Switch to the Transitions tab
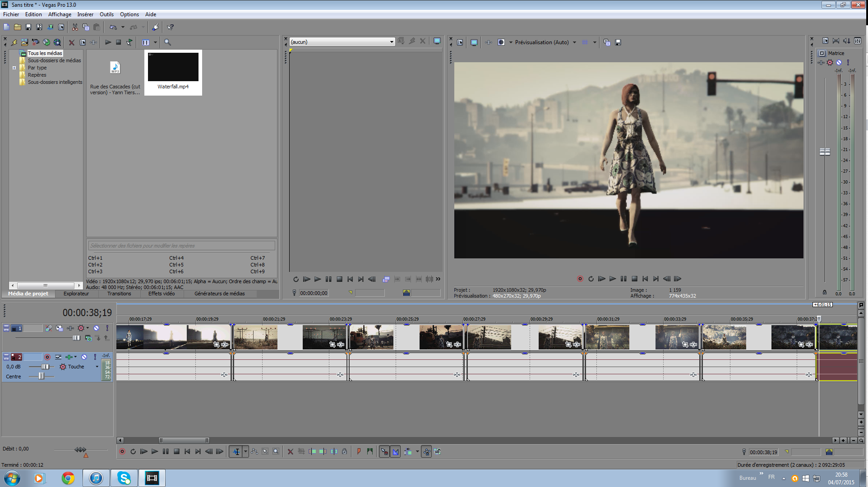868x487 pixels. (x=119, y=294)
